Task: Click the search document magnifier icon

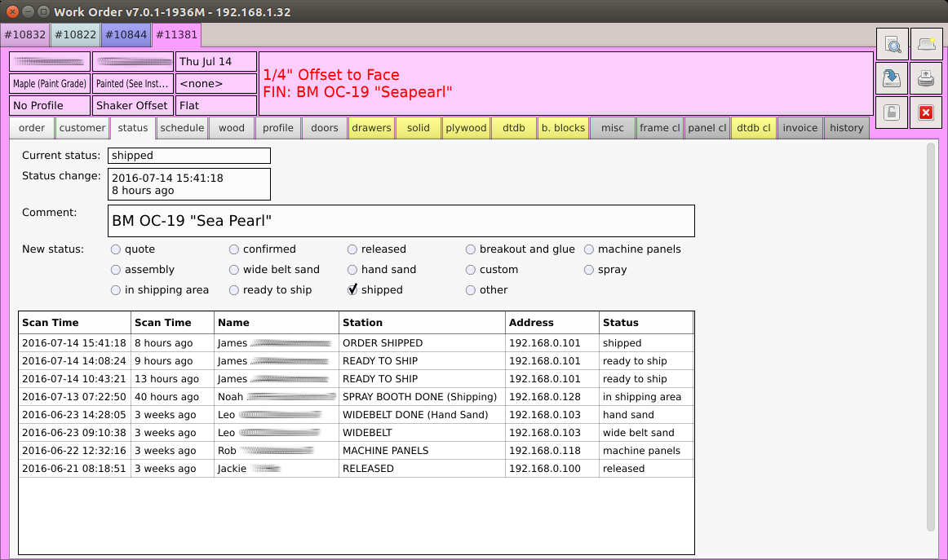Action: [x=893, y=45]
